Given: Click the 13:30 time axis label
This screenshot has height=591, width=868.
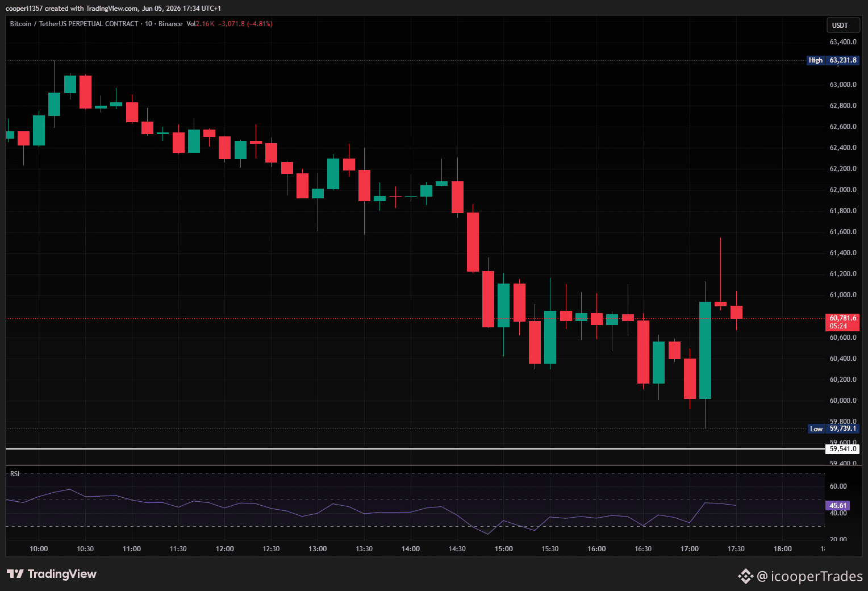Looking at the screenshot, I should [364, 549].
